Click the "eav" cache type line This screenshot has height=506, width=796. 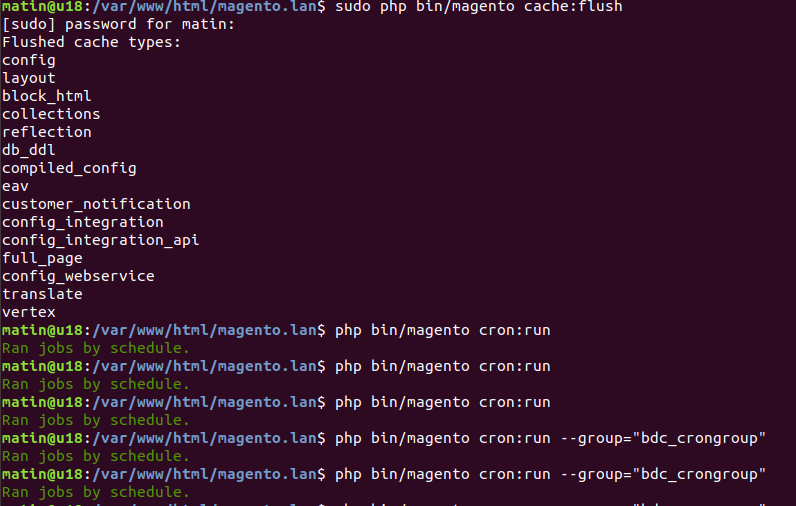16,186
